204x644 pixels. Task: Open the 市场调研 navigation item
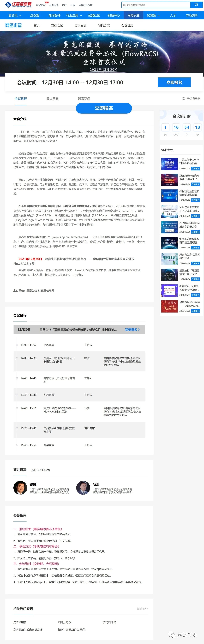192,15
